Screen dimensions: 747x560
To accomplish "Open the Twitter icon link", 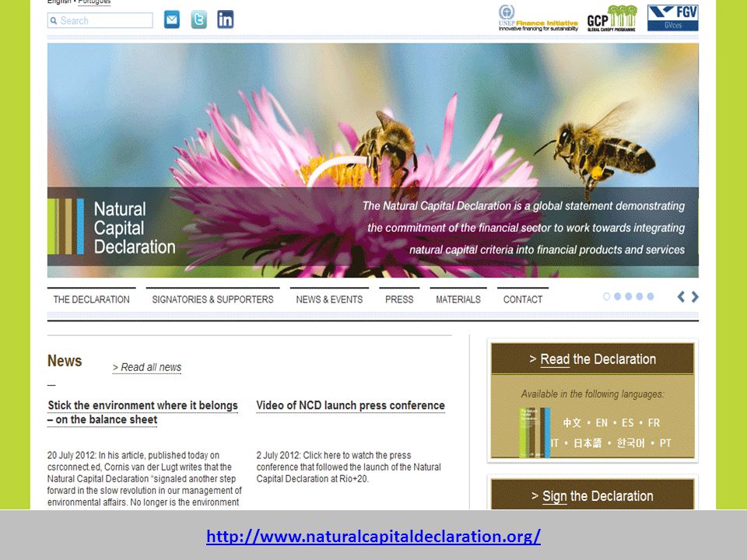I will (199, 19).
